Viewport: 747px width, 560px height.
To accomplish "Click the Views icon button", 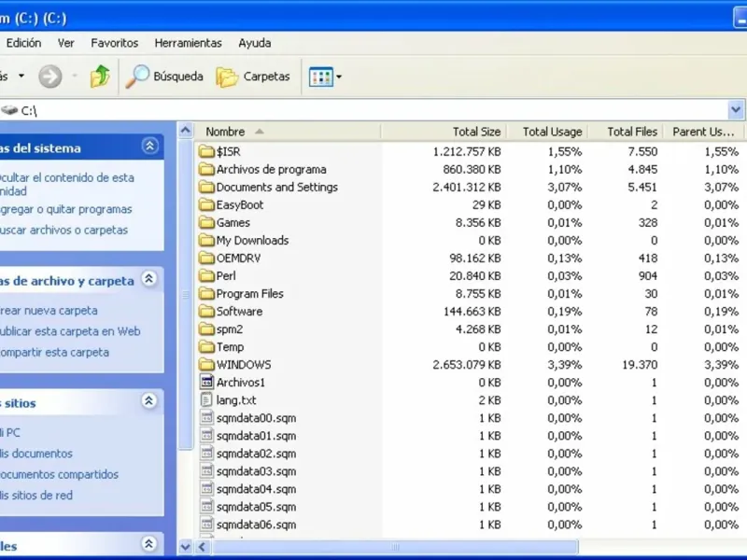I will 320,77.
